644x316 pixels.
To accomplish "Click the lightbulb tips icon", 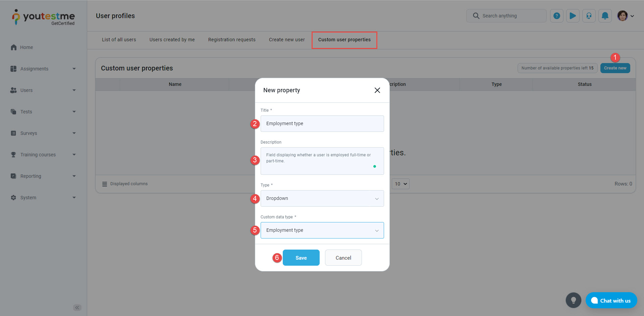I will [x=573, y=300].
